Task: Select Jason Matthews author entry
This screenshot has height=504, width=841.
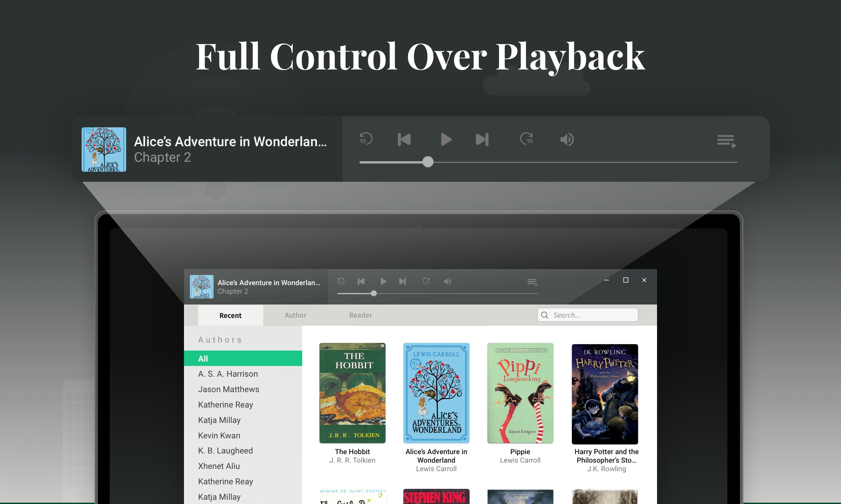Action: tap(228, 389)
